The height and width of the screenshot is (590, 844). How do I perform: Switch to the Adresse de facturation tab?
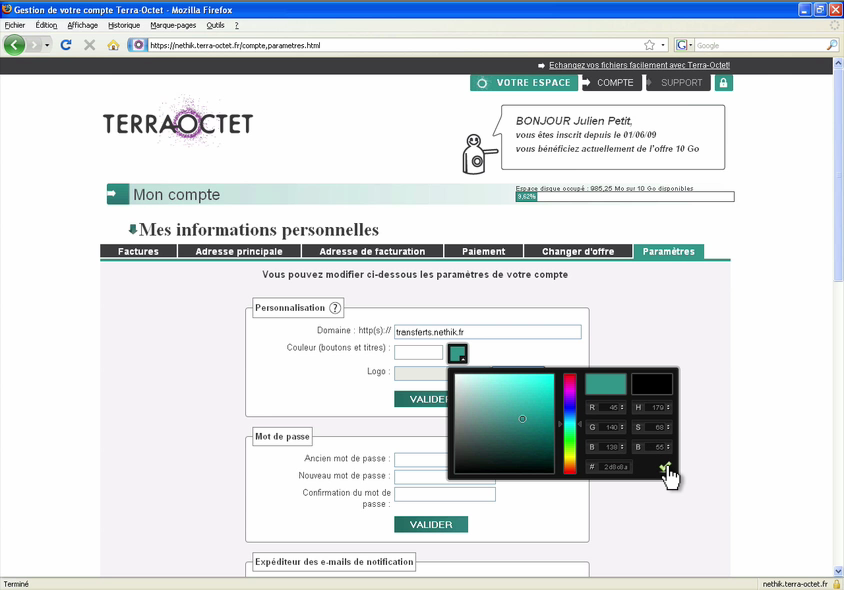[372, 251]
